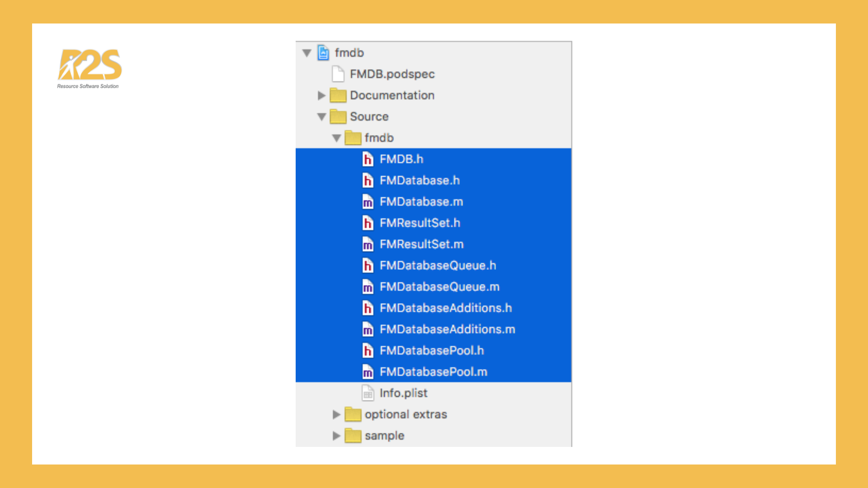Click the FMDatabase.m implementation file icon
868x488 pixels.
[x=368, y=202]
